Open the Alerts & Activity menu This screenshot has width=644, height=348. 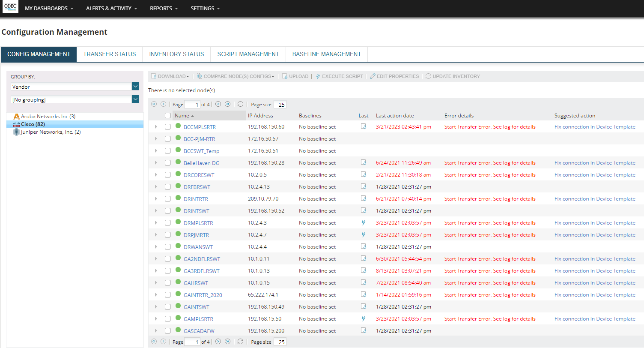[111, 9]
